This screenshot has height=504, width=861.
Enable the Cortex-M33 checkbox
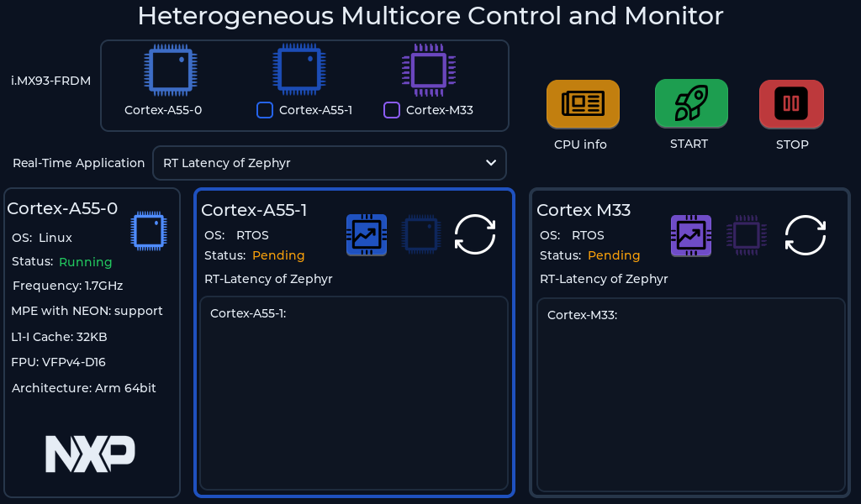[x=392, y=110]
